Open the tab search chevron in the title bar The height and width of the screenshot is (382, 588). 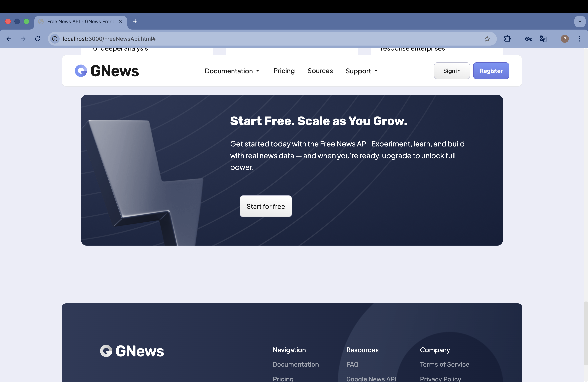coord(580,21)
